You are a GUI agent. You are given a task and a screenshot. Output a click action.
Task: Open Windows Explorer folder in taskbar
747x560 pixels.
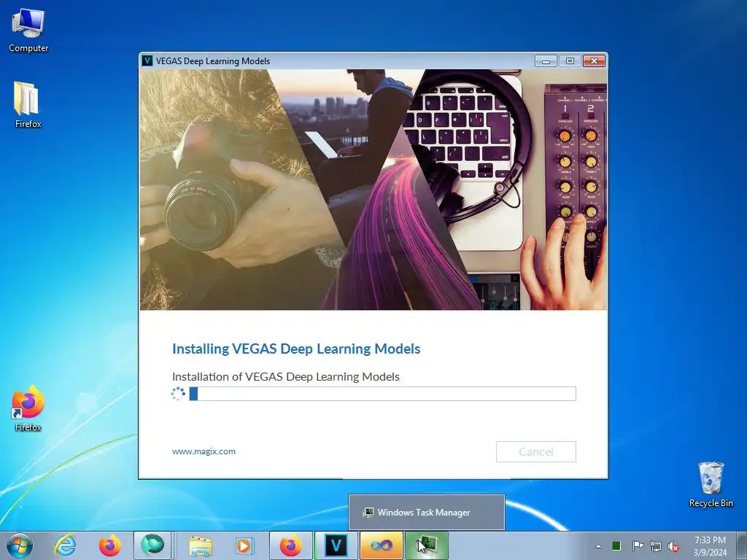pyautogui.click(x=201, y=545)
